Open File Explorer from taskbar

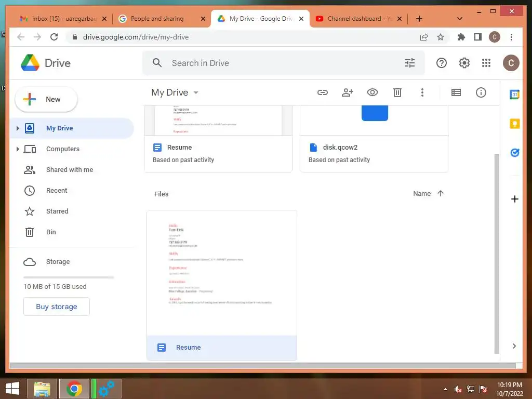42,389
